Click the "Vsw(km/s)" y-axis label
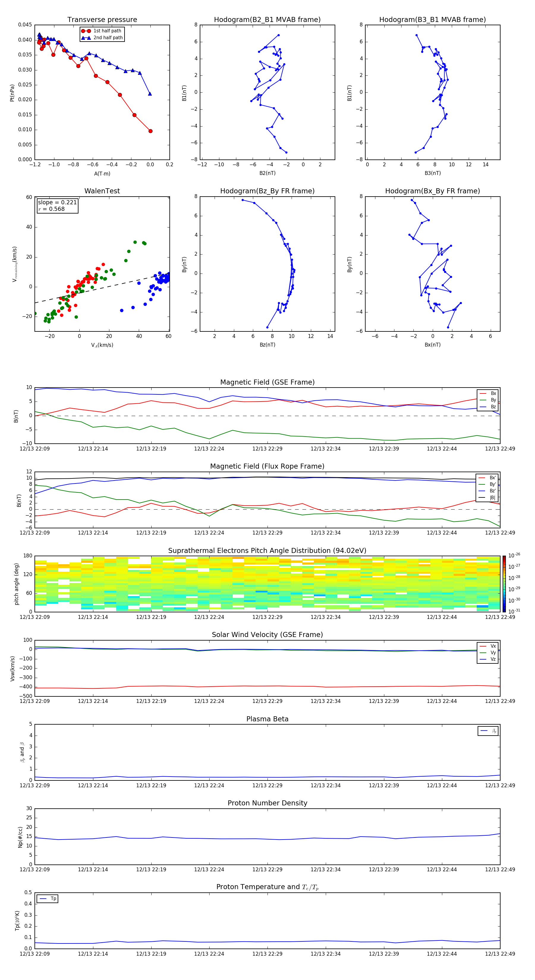 tap(12, 668)
